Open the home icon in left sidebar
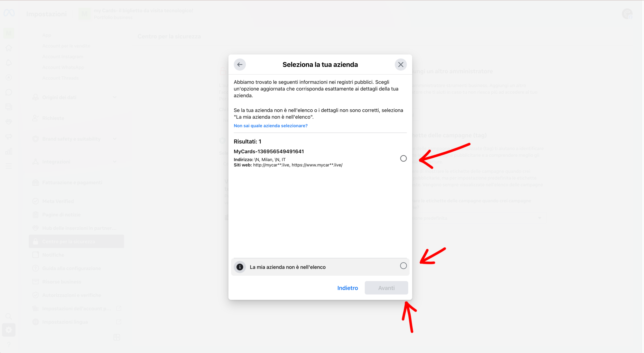This screenshot has height=353, width=644. tap(9, 48)
